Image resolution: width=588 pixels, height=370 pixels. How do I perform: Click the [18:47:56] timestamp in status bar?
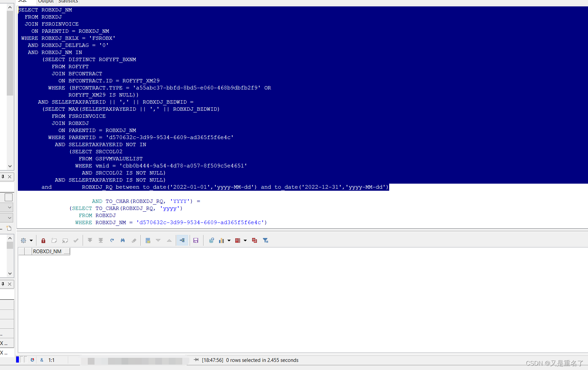(x=213, y=360)
